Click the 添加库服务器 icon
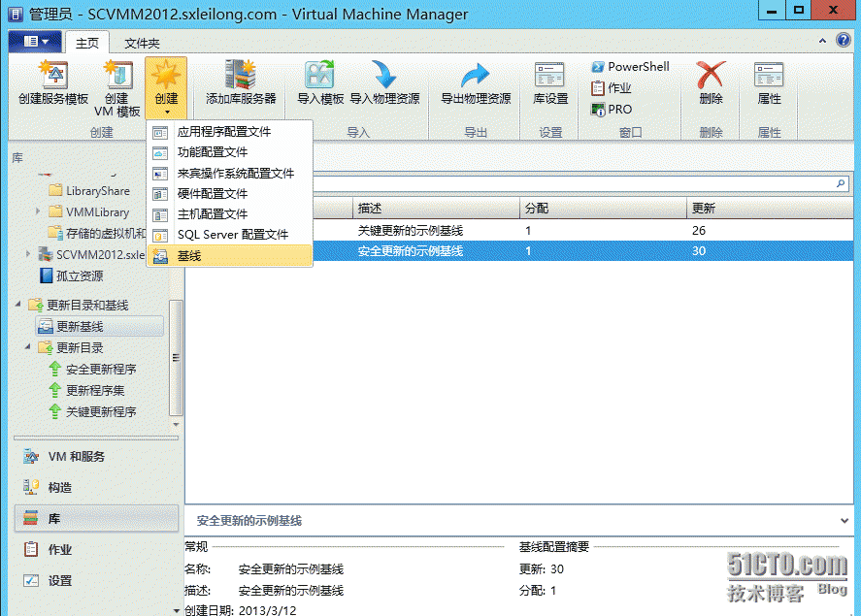The height and width of the screenshot is (616, 861). pos(241,83)
